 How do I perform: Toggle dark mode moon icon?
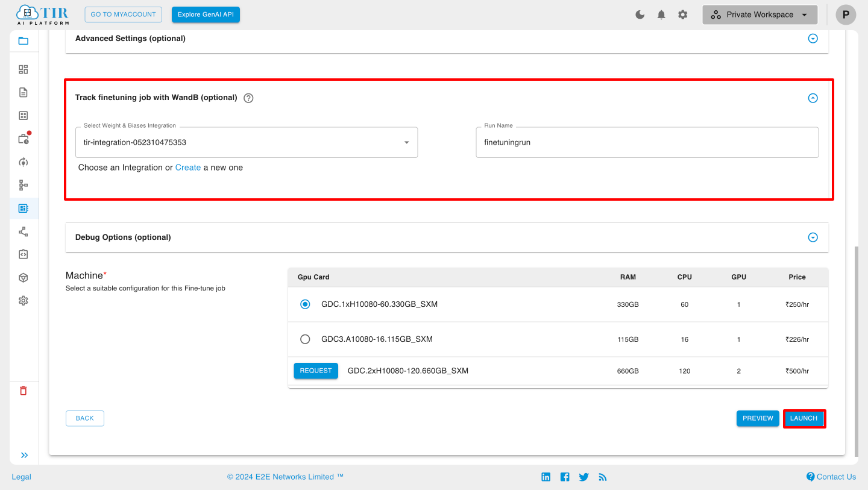click(x=640, y=14)
